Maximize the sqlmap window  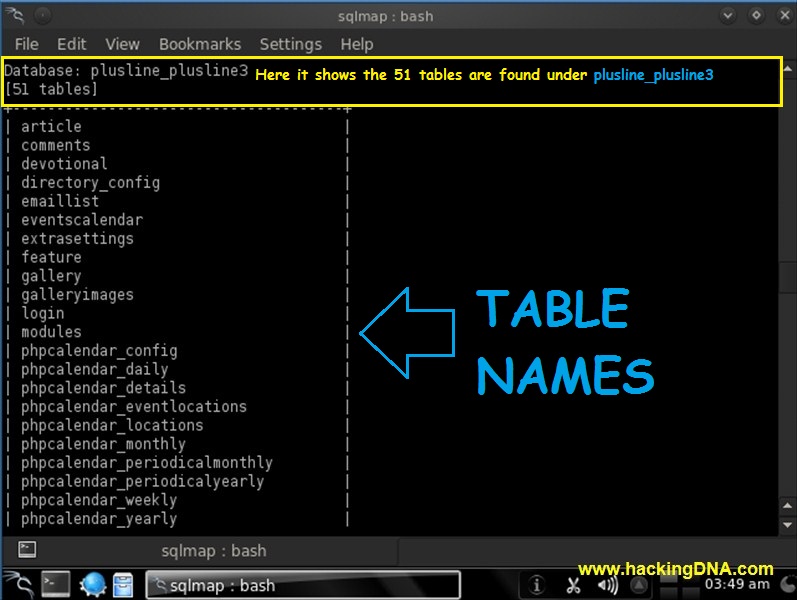click(x=756, y=15)
